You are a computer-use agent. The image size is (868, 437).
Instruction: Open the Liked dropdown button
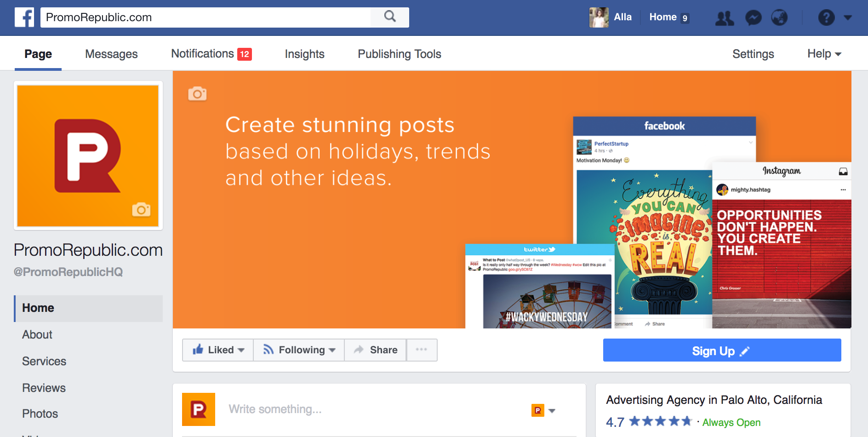point(218,350)
